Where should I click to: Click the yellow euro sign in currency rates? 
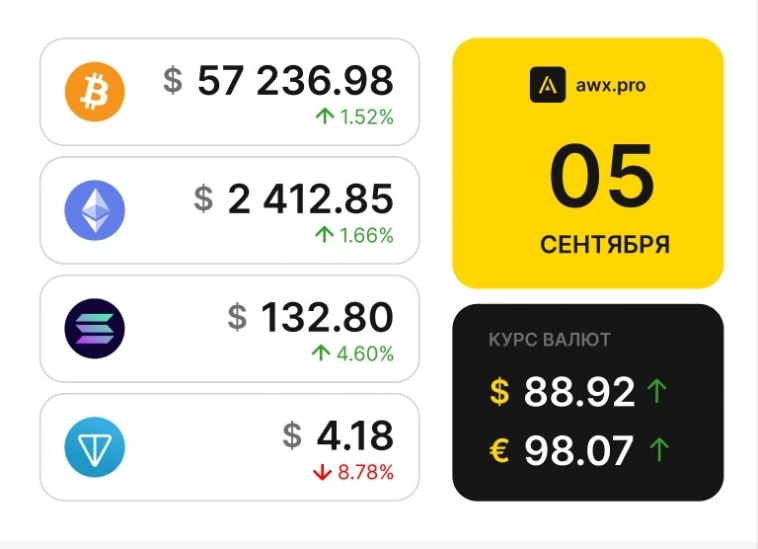499,451
